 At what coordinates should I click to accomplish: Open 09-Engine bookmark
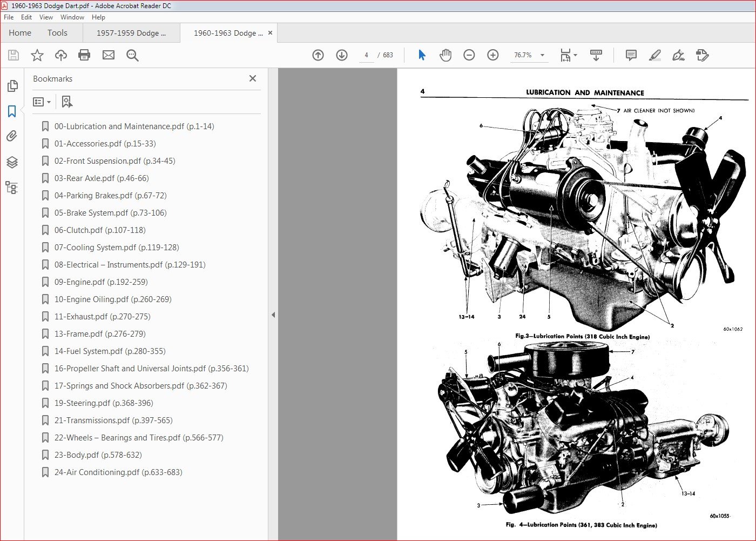click(101, 282)
